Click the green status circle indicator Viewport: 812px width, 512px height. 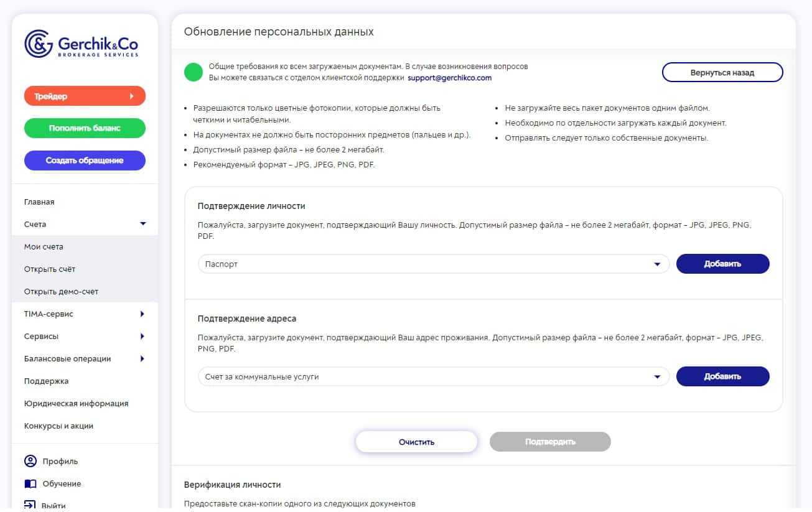point(194,72)
